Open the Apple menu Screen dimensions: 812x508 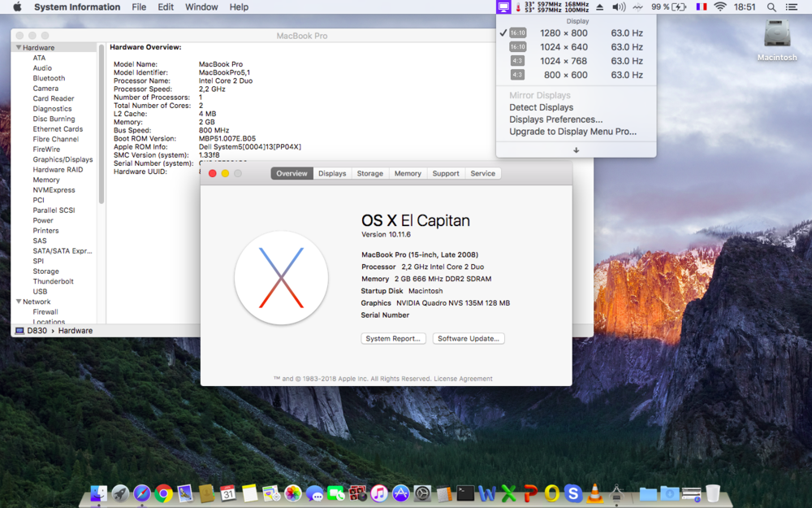tap(17, 7)
